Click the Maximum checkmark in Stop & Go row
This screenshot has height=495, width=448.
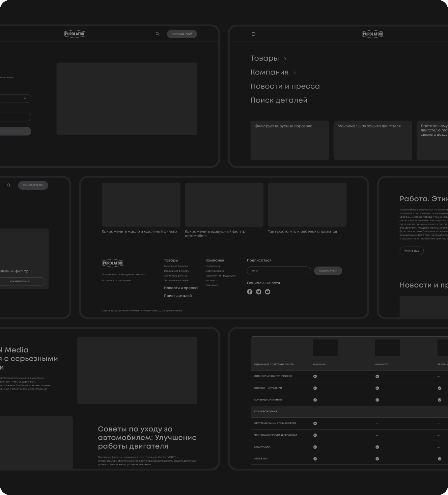315,459
